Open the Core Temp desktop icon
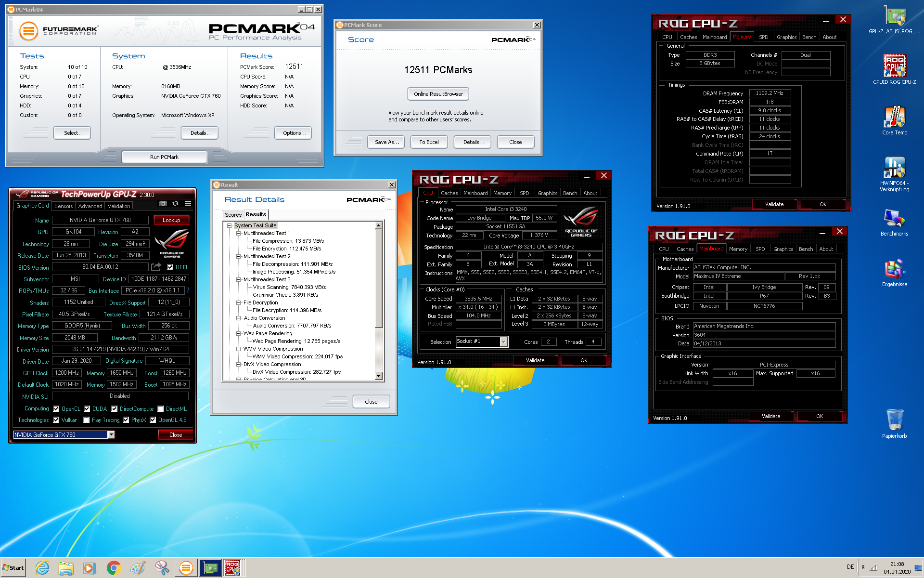 coord(894,120)
